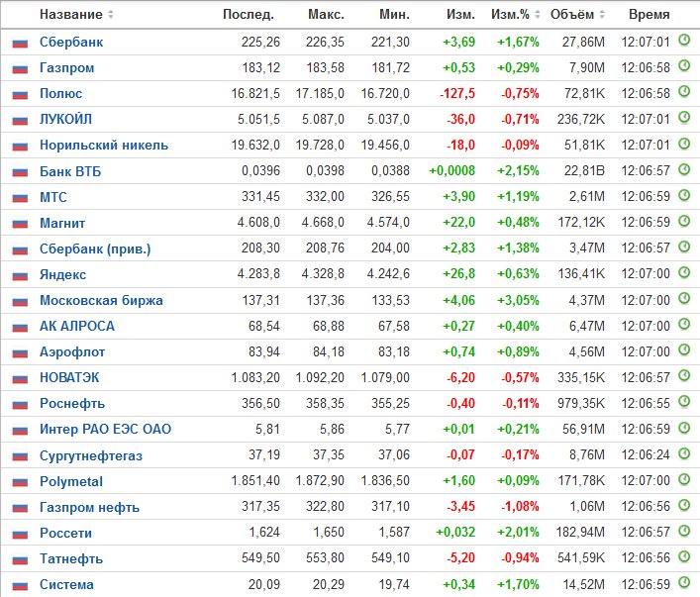The height and width of the screenshot is (597, 700).
Task: Click the Russian flag icon beside Сбербанк
Action: [20, 43]
